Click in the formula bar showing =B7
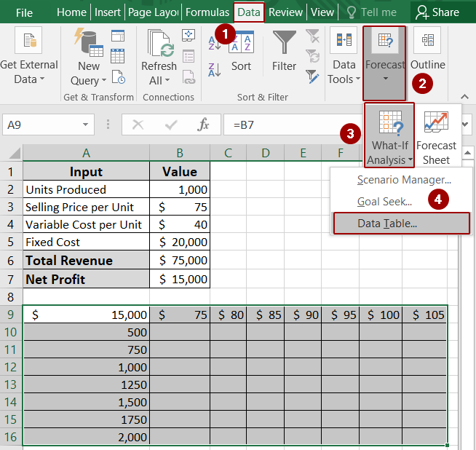The width and height of the screenshot is (476, 450). click(293, 125)
